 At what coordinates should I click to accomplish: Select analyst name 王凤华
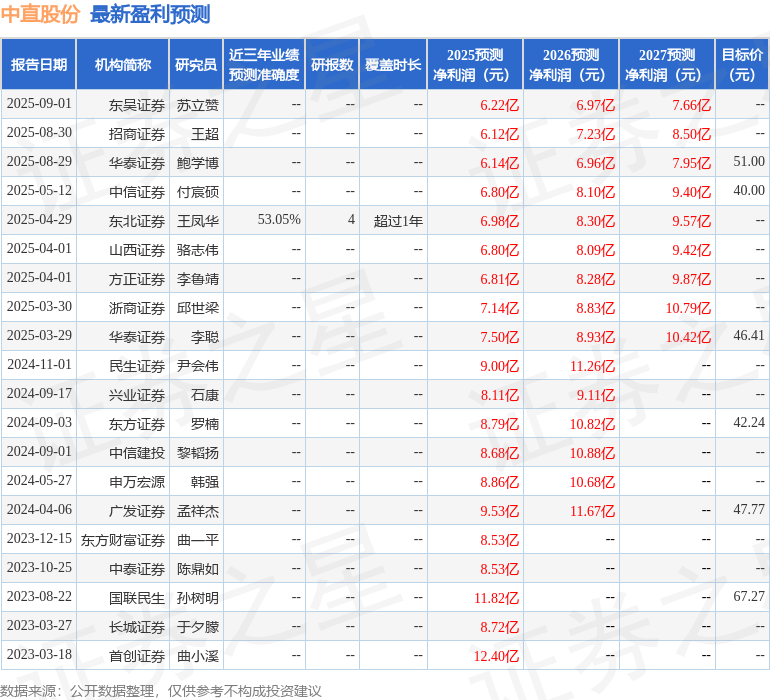[x=197, y=221]
